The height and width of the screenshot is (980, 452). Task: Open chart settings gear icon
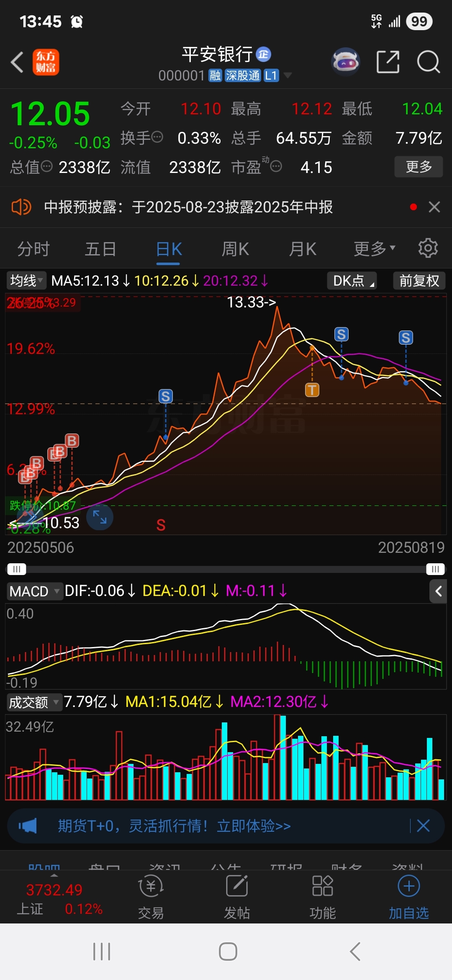(x=428, y=248)
